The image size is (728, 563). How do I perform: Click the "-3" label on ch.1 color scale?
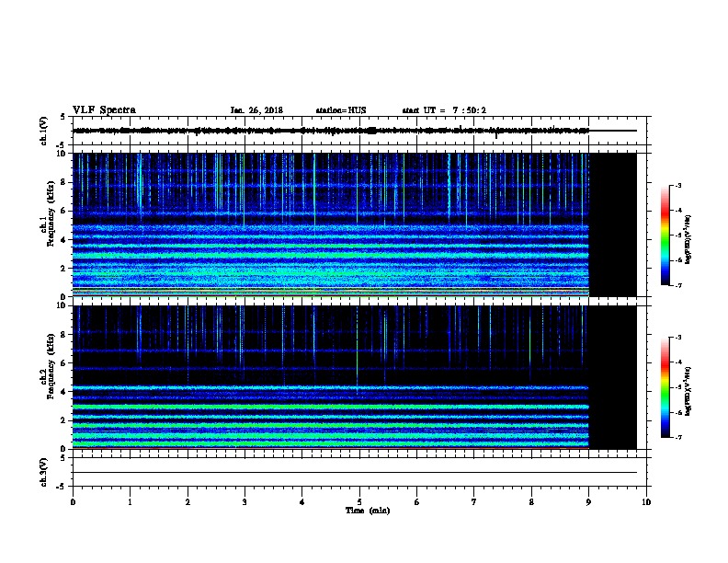677,186
